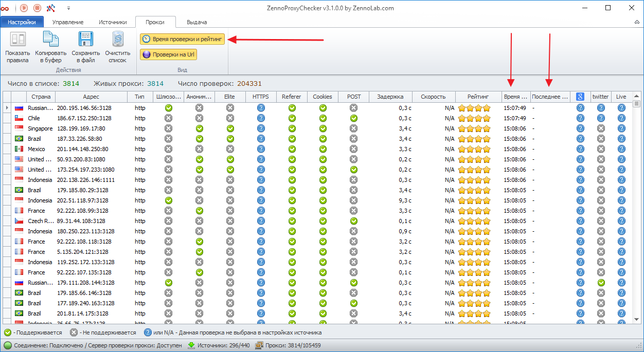
Task: Switch to the Источники tab
Action: click(x=112, y=22)
